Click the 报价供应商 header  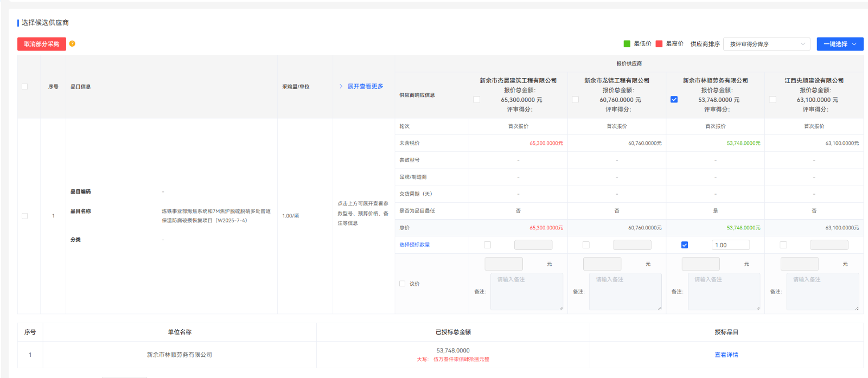pyautogui.click(x=629, y=63)
